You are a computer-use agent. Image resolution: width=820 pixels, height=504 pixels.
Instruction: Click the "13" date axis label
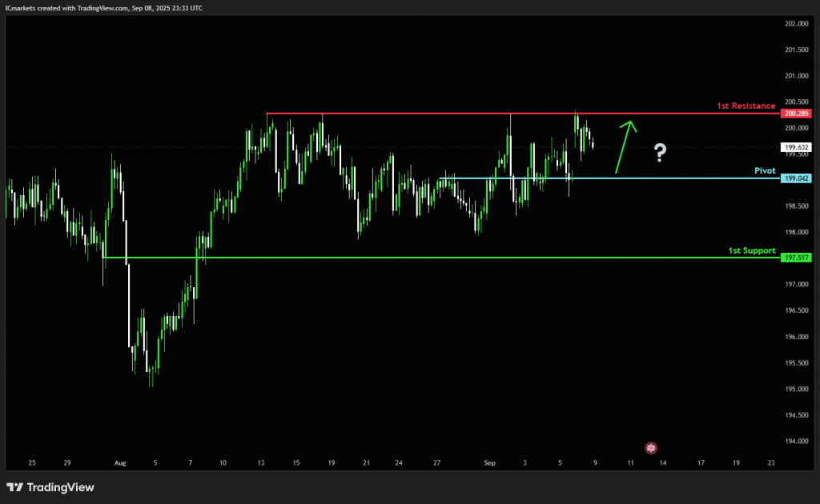(261, 462)
